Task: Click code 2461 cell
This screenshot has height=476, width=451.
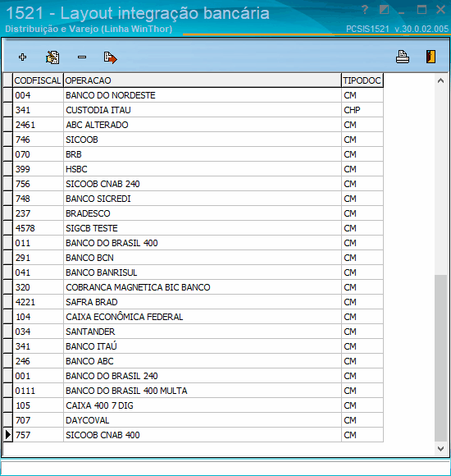Action: pos(38,125)
